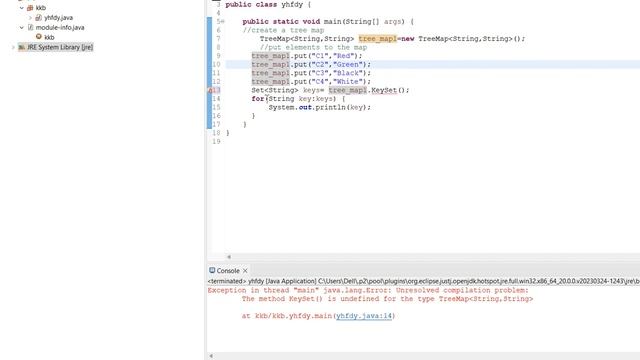Click the put("C3","Black") line
Viewport: 640px width, 360px height.
click(x=311, y=73)
